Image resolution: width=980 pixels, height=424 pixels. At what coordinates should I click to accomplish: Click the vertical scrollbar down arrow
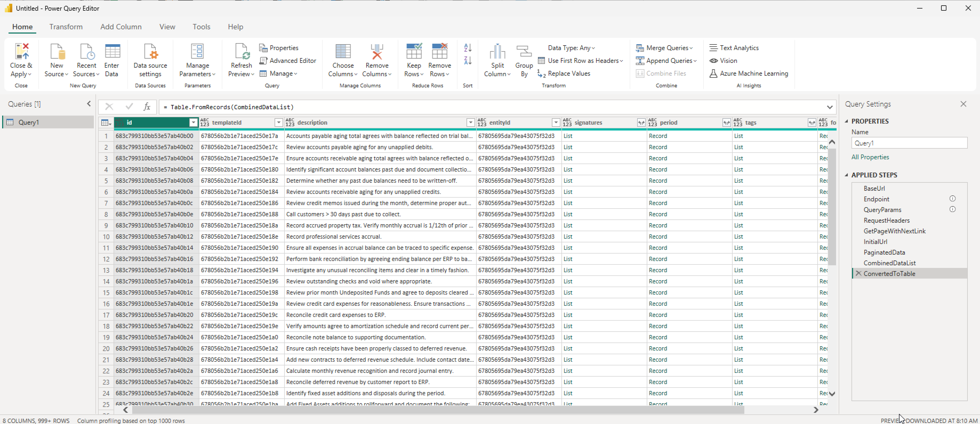[832, 394]
